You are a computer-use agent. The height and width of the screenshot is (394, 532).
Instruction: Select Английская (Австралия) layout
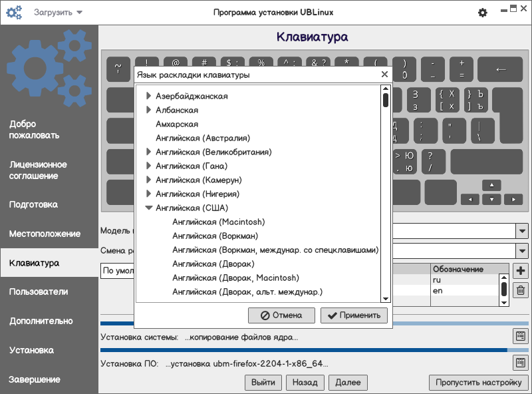pyautogui.click(x=203, y=138)
